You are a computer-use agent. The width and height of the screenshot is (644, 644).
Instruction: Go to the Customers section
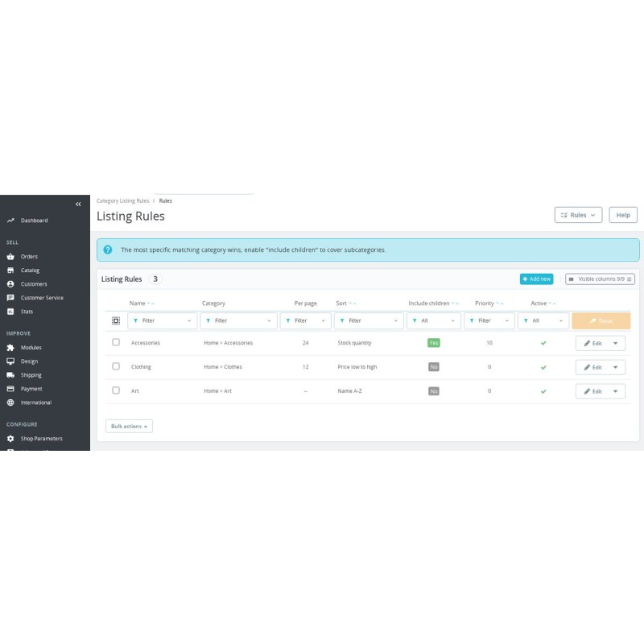coord(34,284)
